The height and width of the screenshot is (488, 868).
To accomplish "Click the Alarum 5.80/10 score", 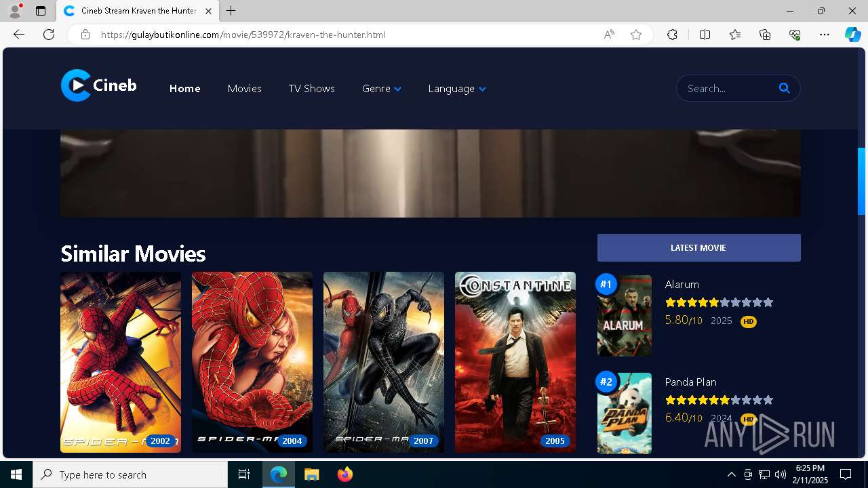I will point(684,320).
